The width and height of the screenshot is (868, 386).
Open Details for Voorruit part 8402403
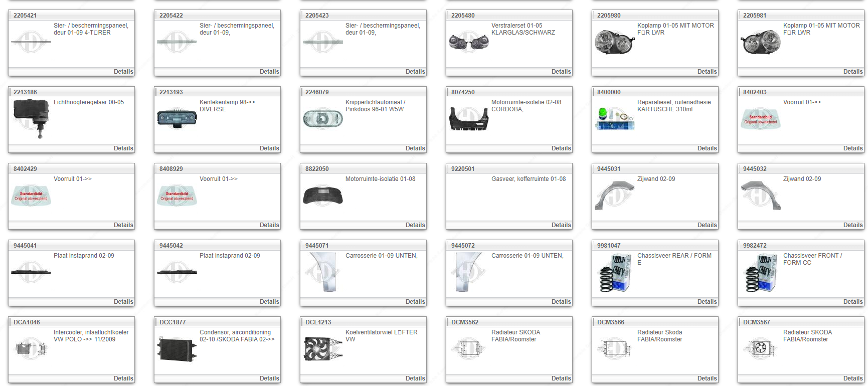(852, 148)
